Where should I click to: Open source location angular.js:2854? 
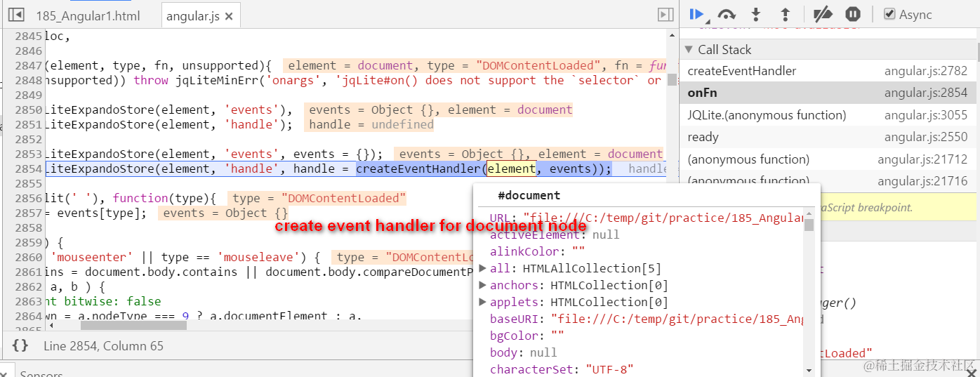point(925,93)
